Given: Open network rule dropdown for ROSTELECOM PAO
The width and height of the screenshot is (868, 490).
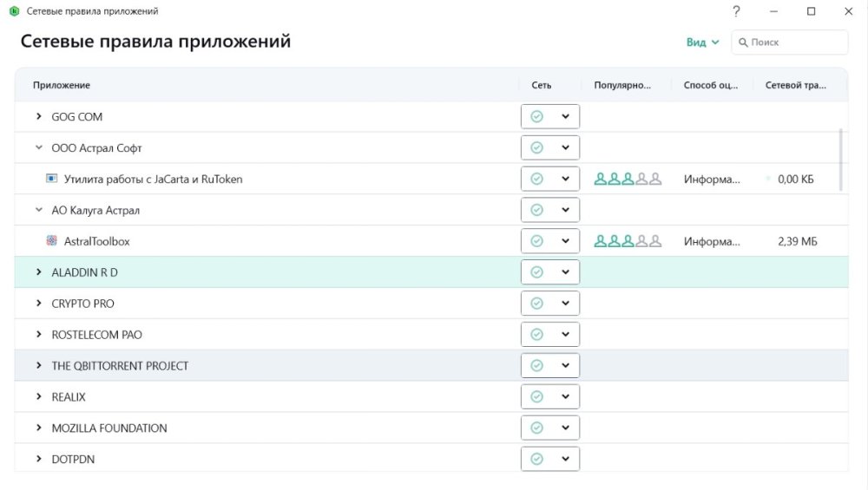Looking at the screenshot, I should point(565,334).
